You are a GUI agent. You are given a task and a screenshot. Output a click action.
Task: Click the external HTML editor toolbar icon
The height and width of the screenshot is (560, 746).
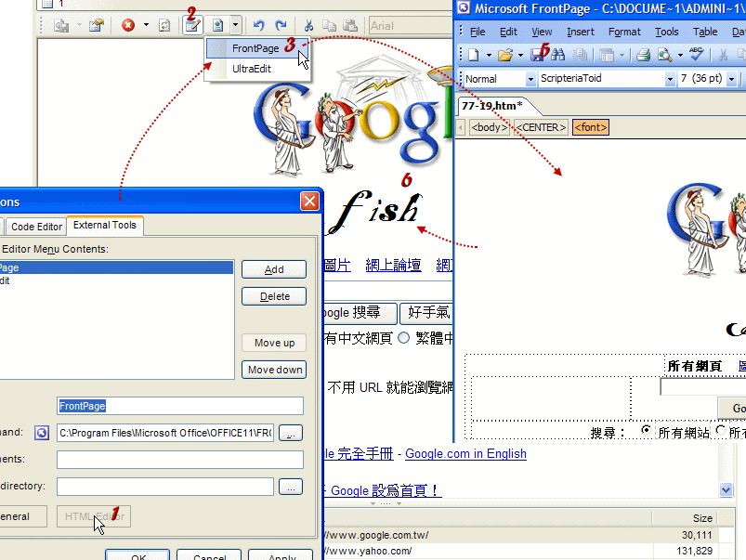[x=218, y=25]
